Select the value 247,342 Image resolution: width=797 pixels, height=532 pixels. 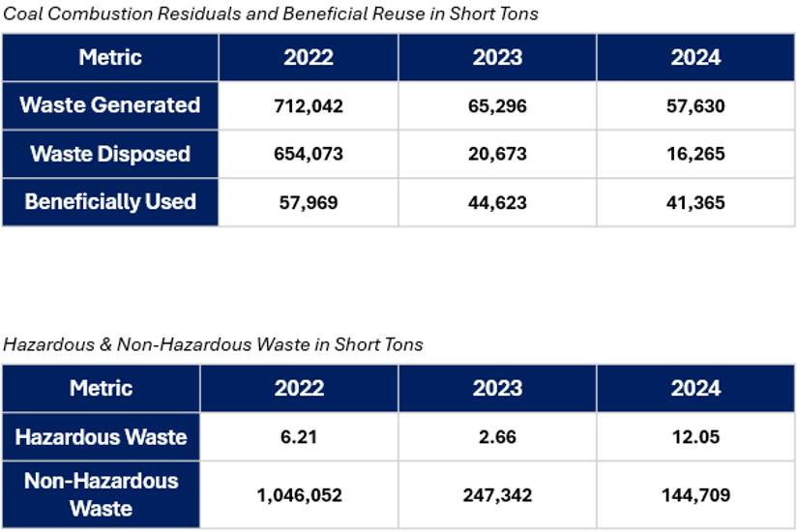coord(497,495)
